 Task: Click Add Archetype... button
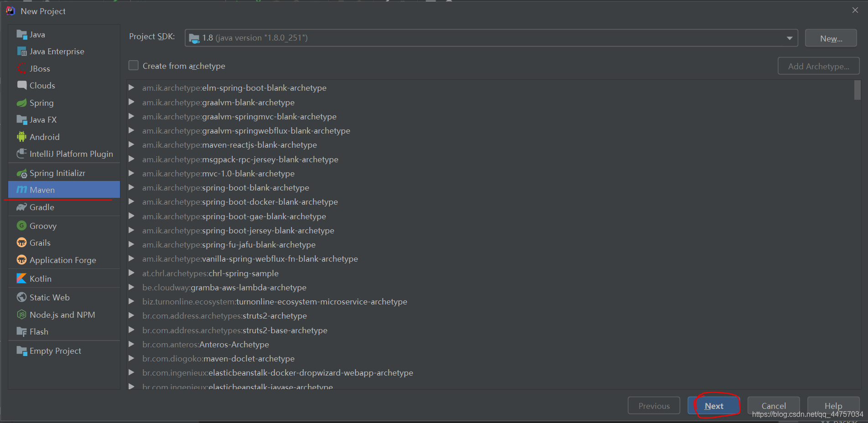click(819, 66)
